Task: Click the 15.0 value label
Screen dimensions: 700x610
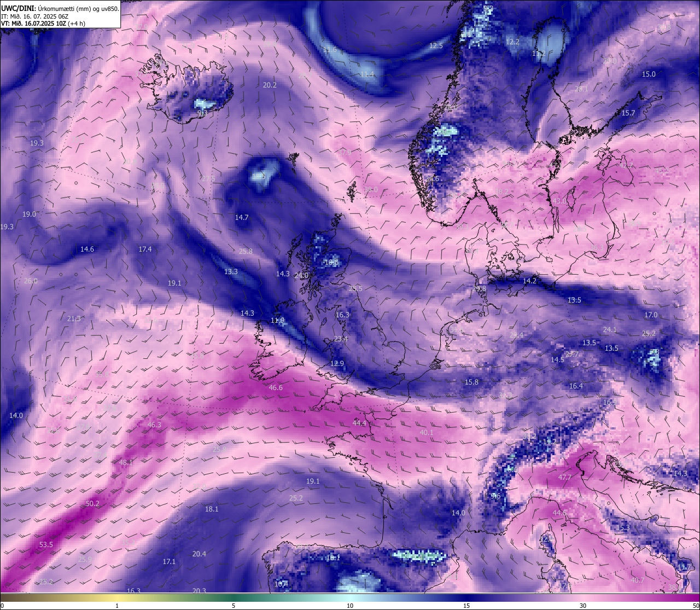Action: 649,74
